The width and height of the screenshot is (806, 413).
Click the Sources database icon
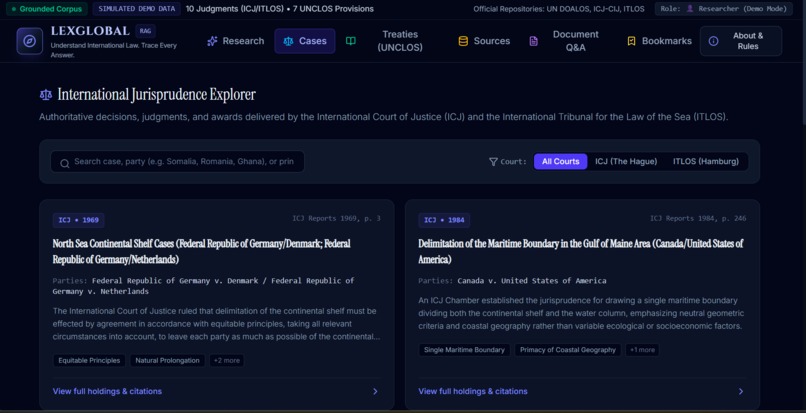tap(463, 41)
